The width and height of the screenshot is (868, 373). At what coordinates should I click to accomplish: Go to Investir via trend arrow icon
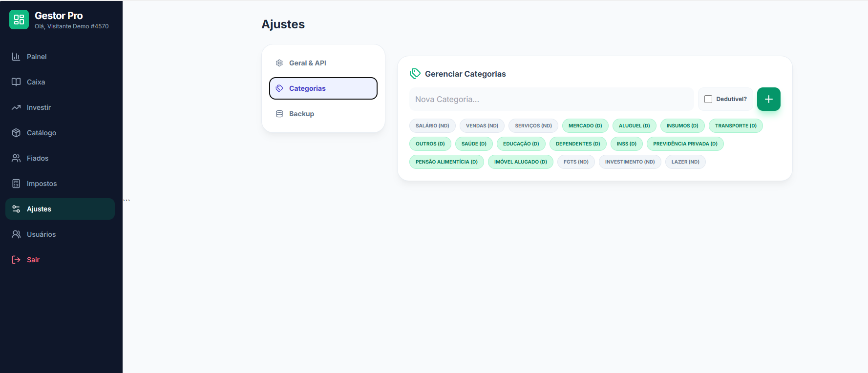coord(16,107)
